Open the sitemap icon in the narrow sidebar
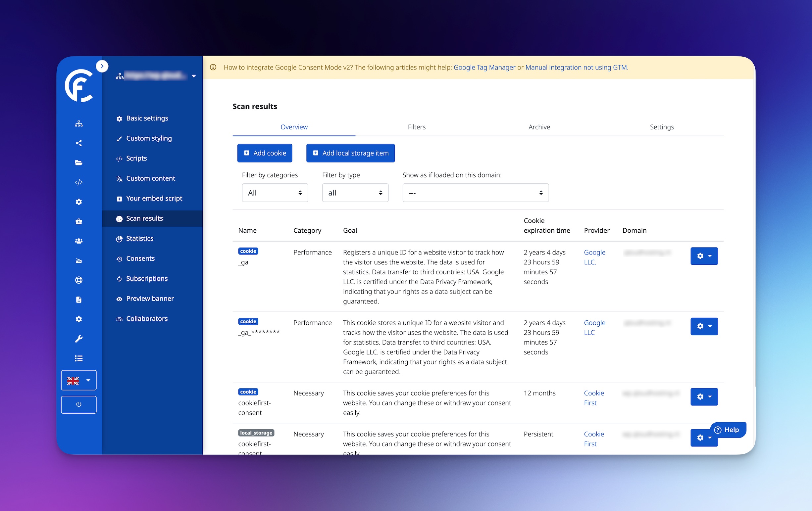 point(78,124)
